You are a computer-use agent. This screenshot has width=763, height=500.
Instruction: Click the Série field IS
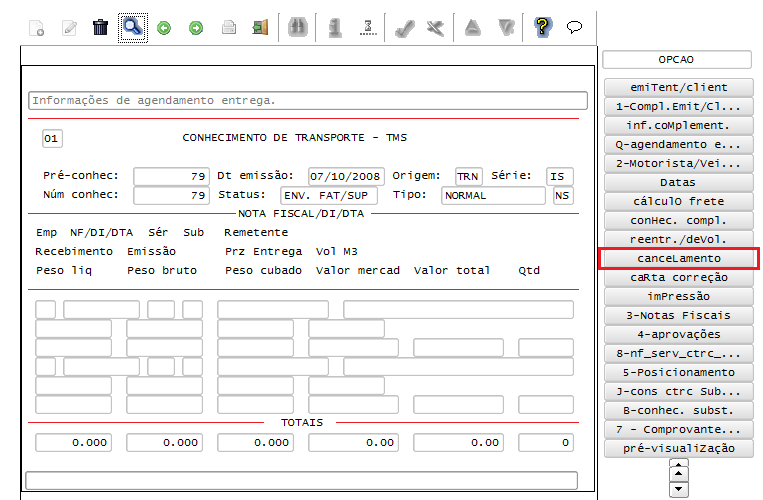click(560, 176)
